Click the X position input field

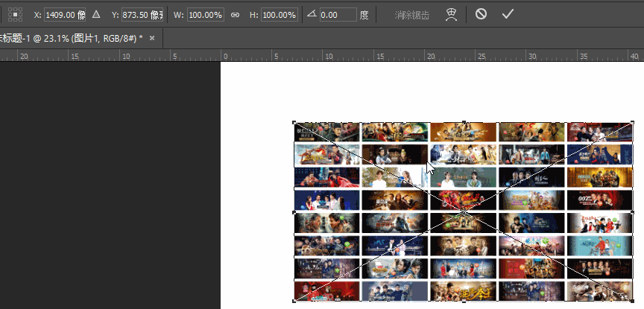pyautogui.click(x=65, y=15)
